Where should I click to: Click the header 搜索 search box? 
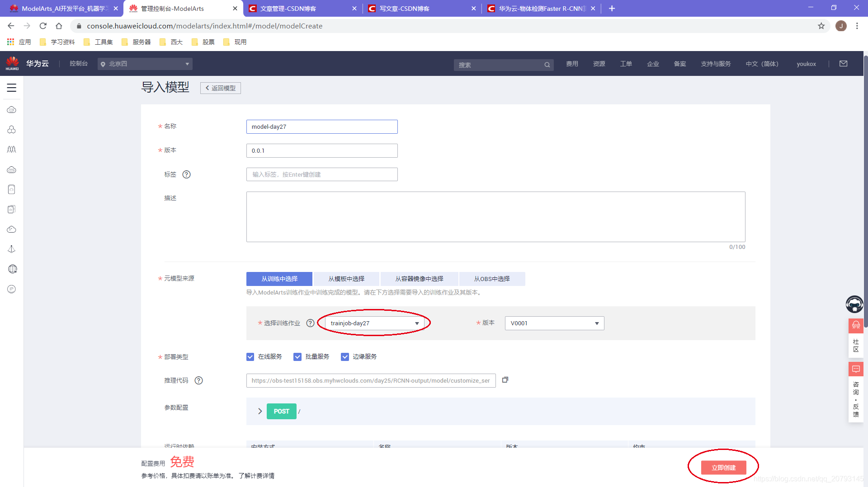click(x=504, y=65)
